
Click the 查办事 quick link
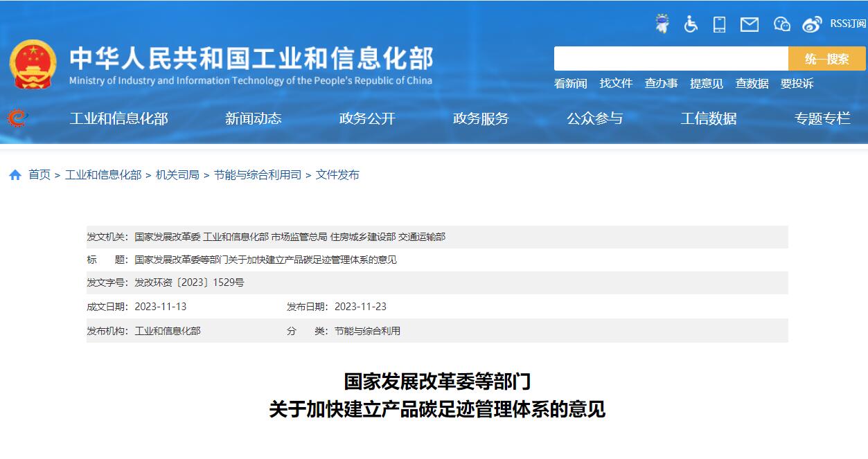pyautogui.click(x=661, y=83)
